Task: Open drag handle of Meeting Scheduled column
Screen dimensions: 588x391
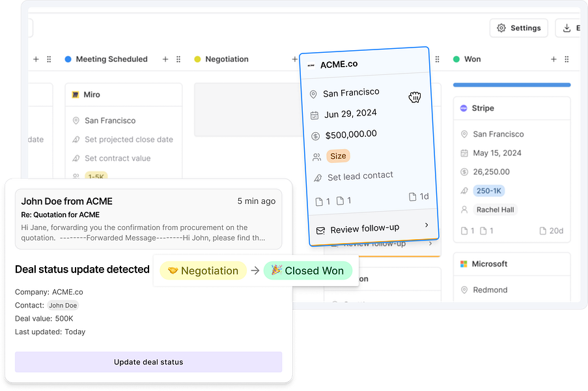Action: 178,59
